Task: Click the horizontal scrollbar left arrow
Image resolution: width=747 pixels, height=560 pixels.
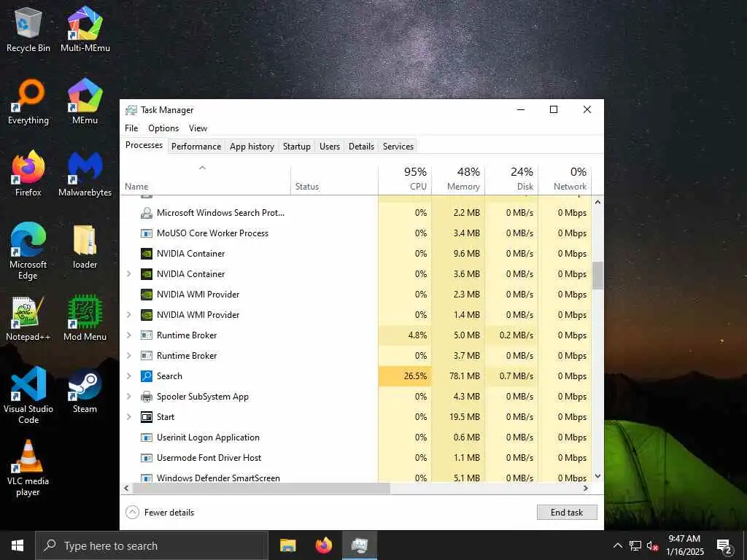Action: pyautogui.click(x=126, y=488)
